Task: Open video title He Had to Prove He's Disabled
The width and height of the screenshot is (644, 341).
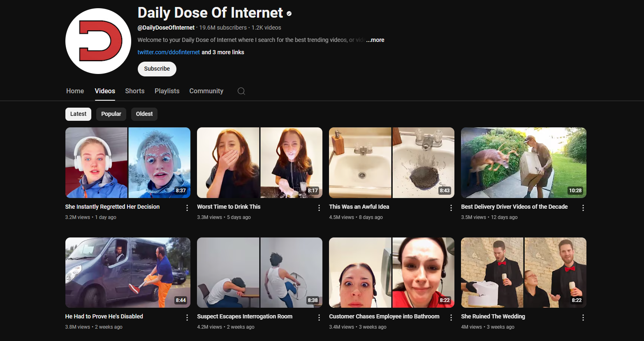Action: click(x=104, y=316)
